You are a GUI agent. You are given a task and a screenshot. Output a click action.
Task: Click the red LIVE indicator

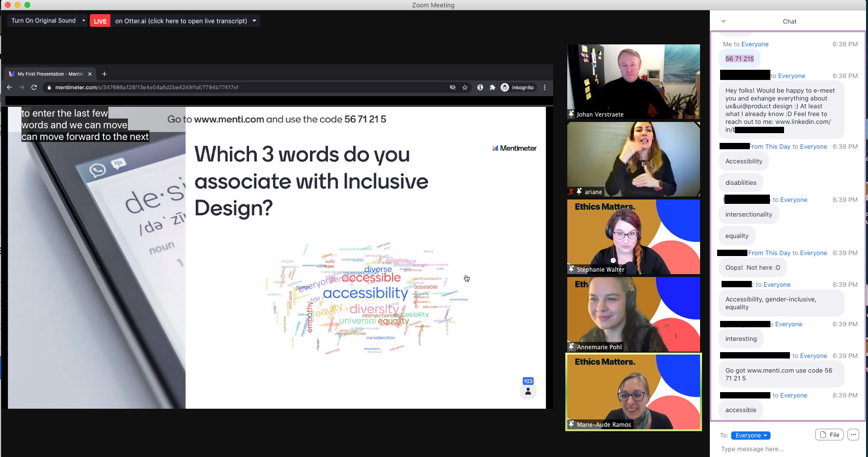tap(100, 21)
